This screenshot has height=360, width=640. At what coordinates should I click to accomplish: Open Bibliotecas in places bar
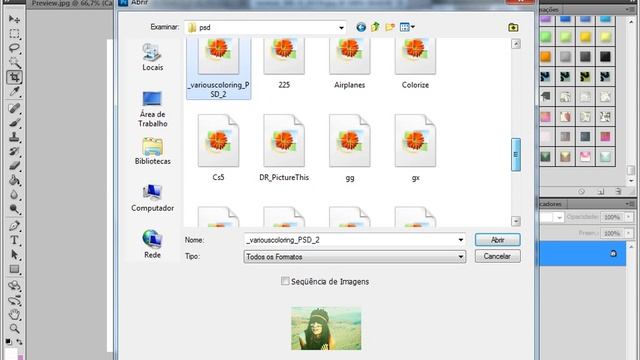point(152,151)
